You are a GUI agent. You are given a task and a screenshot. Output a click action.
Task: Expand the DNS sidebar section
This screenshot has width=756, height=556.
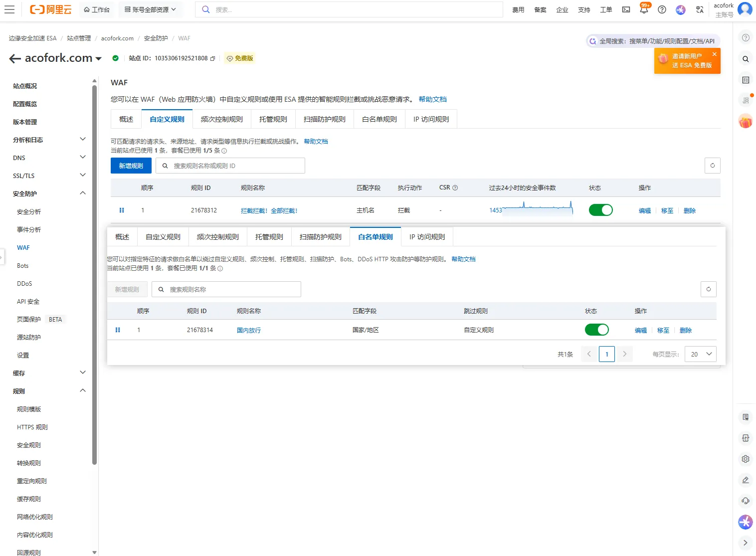(x=83, y=158)
